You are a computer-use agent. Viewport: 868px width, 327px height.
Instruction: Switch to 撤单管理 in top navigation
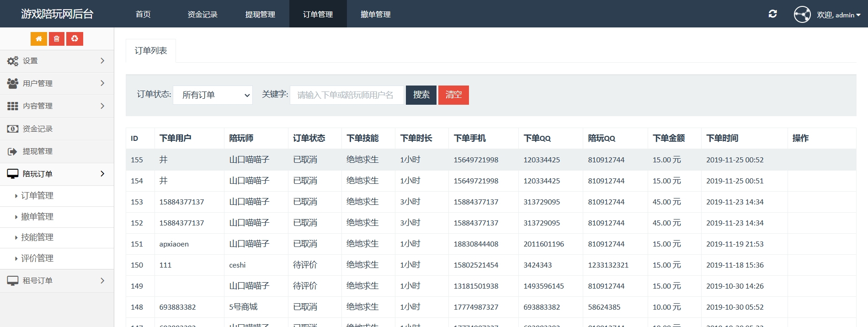tap(375, 14)
